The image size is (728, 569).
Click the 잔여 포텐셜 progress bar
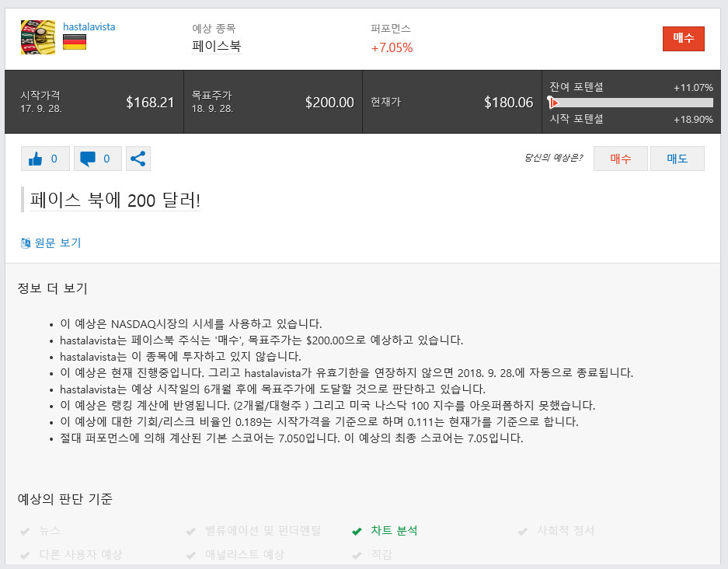point(631,103)
